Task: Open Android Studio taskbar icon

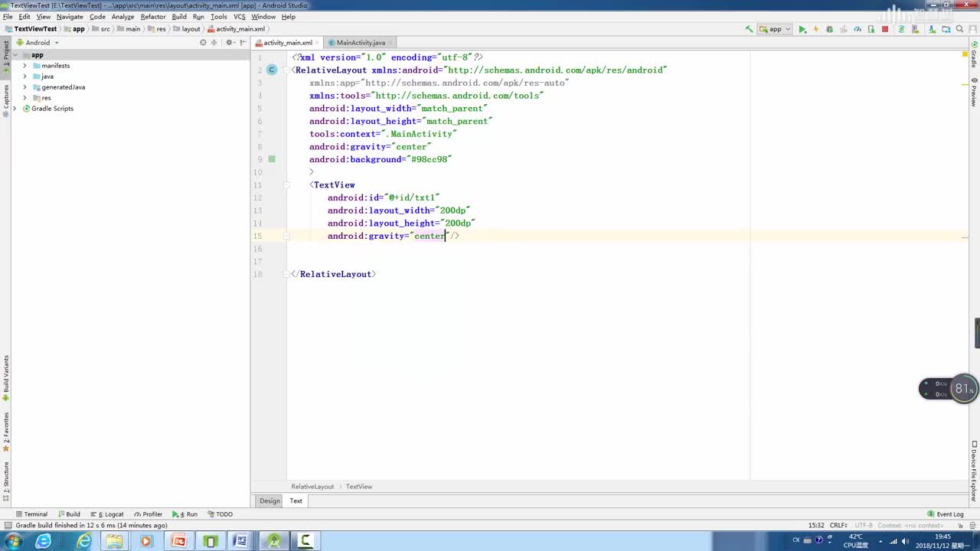Action: point(274,541)
